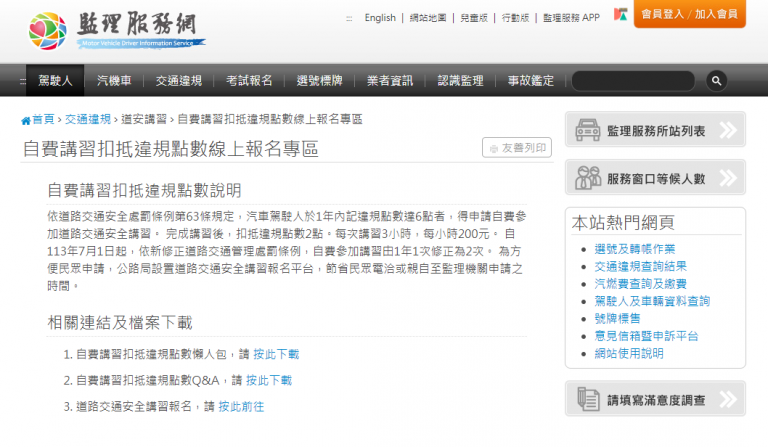Click 按此前往 link for 講習報名
Viewport: 768px width, 447px height.
point(241,406)
